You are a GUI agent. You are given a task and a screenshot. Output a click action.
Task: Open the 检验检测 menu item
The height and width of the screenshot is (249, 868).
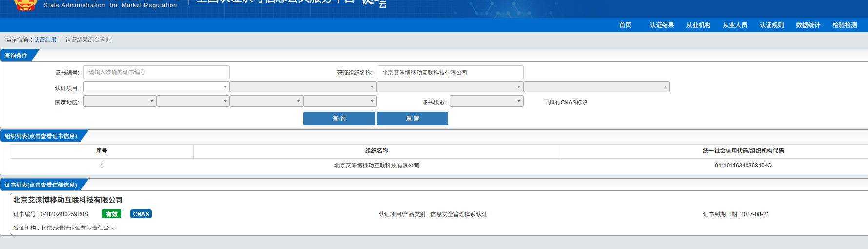(845, 25)
